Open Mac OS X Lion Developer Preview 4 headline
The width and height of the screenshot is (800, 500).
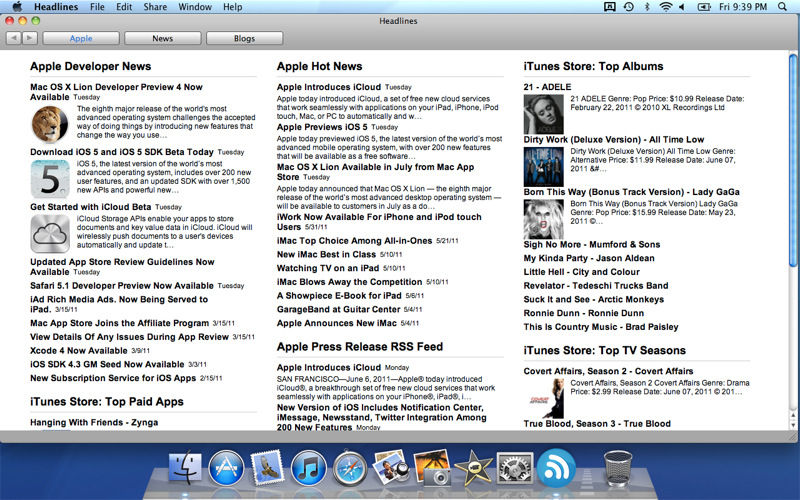click(116, 92)
